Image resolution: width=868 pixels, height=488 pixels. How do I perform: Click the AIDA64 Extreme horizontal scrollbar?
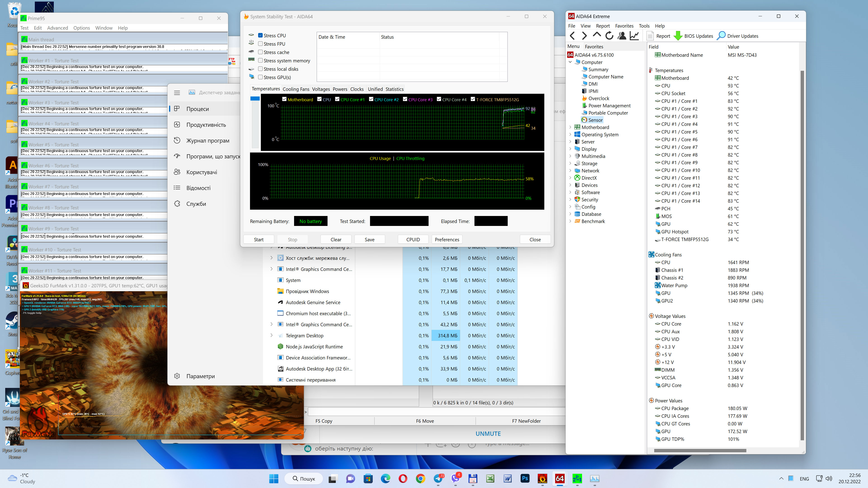click(x=700, y=451)
